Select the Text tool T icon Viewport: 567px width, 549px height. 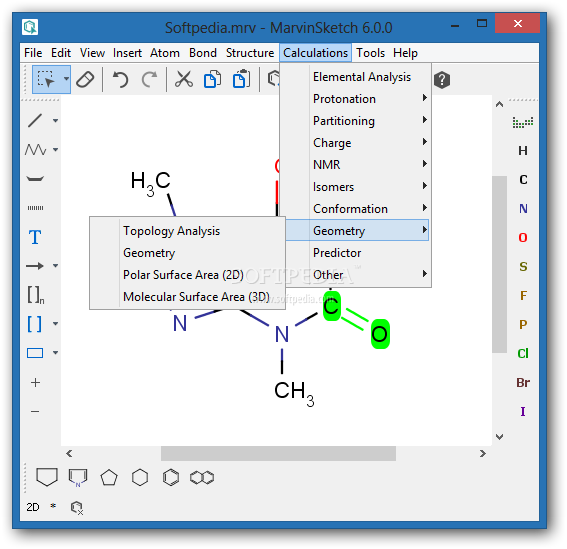pos(35,237)
